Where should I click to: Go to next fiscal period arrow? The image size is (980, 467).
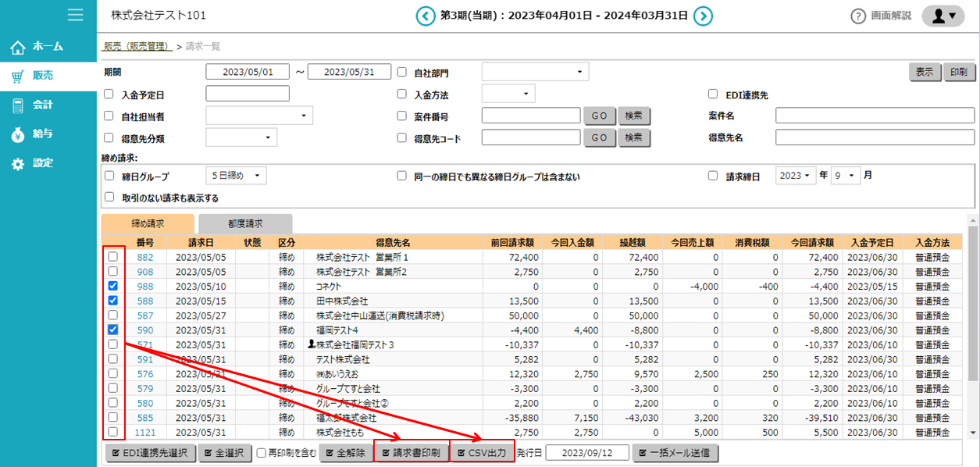(704, 16)
